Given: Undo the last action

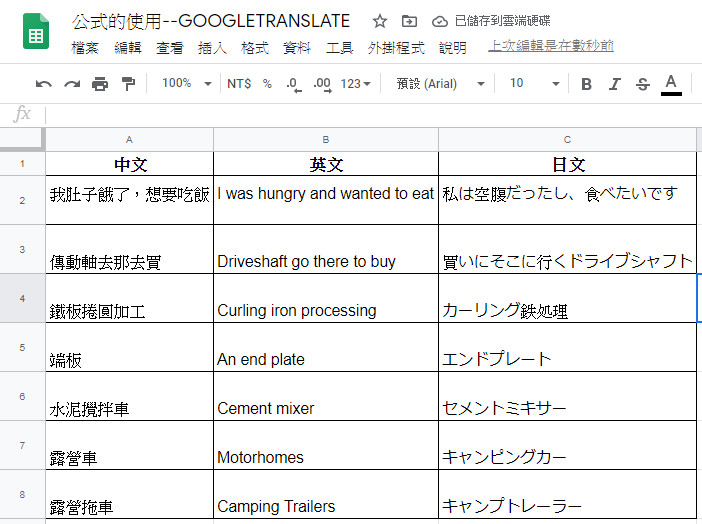Looking at the screenshot, I should [43, 84].
